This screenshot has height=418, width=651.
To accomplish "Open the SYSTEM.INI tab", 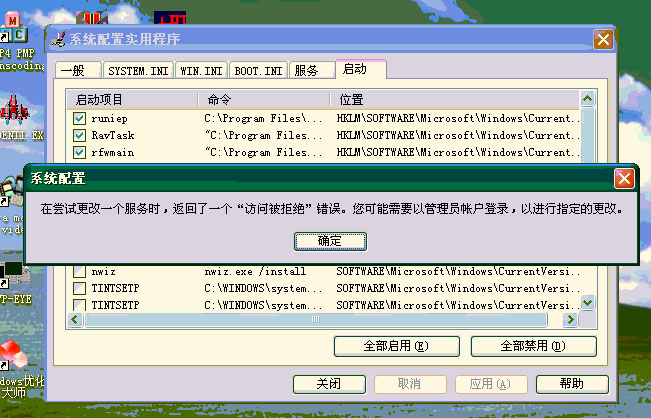I will pos(138,71).
